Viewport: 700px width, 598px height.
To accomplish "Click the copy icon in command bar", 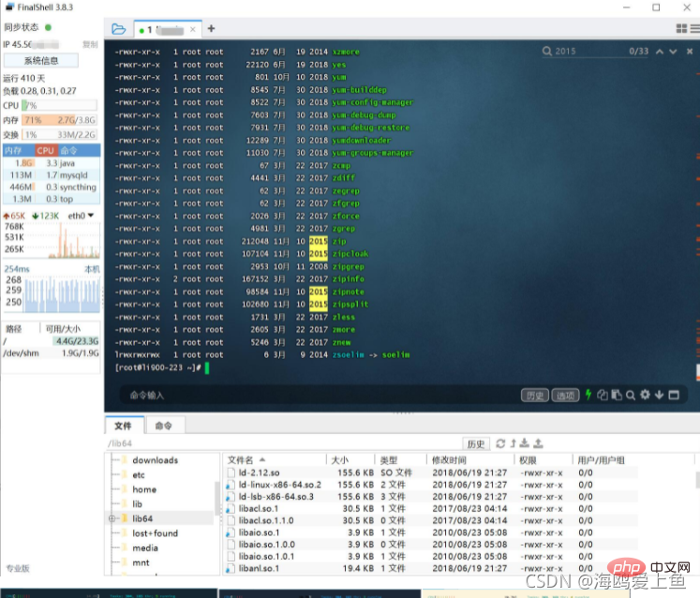I will (x=603, y=395).
